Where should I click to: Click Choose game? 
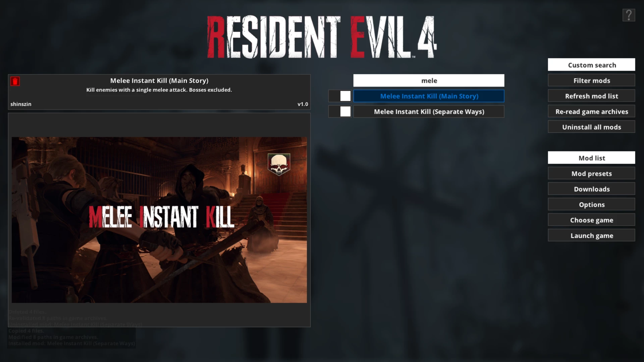click(591, 220)
